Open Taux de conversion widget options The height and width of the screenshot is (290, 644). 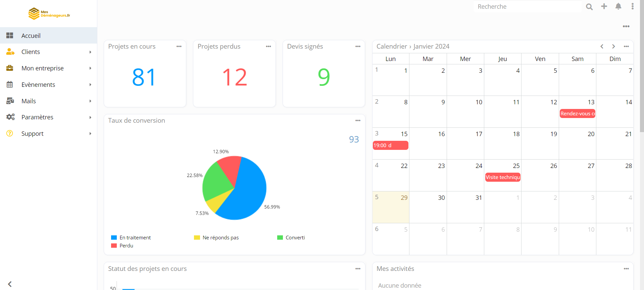point(358,121)
